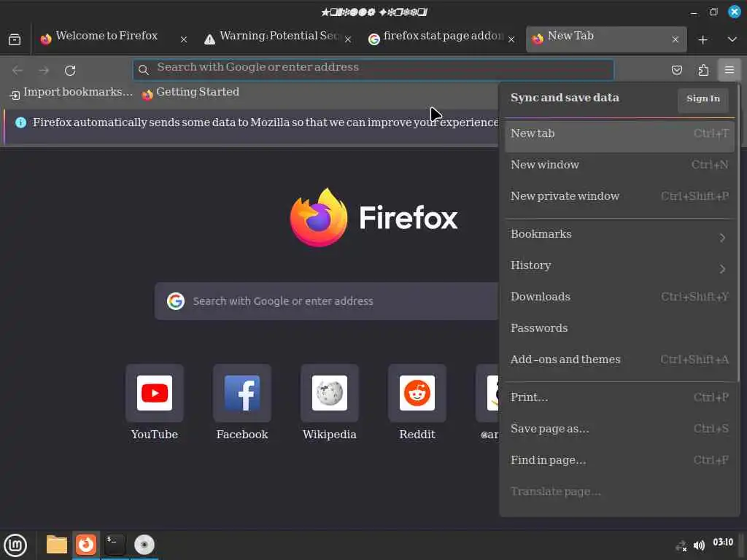Click the clock showing 03:10
The image size is (747, 560).
coord(723,542)
